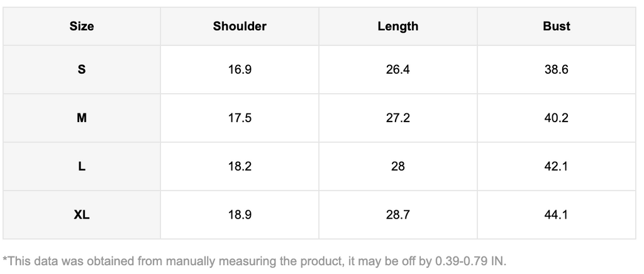The width and height of the screenshot is (644, 274).
Task: Click the manual measurement disclaimer footnote
Action: pyautogui.click(x=255, y=260)
